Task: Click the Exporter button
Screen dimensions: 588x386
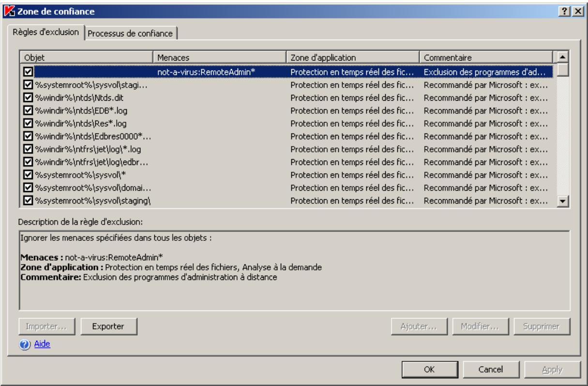Action: point(109,327)
